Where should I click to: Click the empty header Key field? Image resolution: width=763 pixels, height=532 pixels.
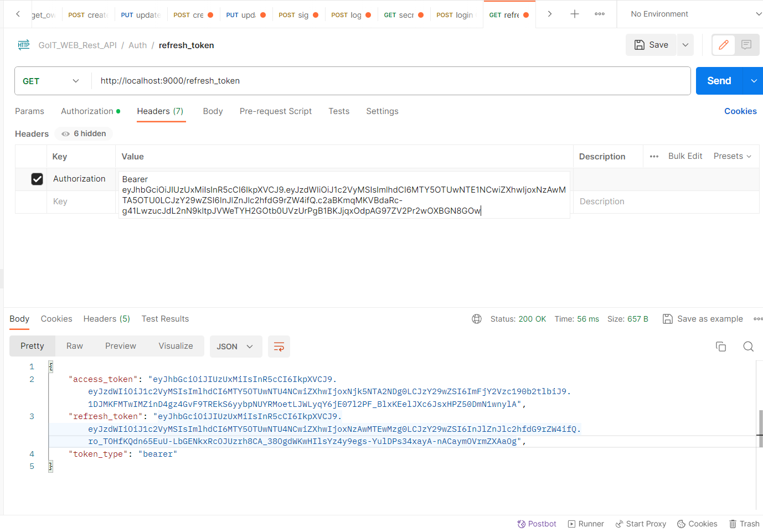coord(81,202)
